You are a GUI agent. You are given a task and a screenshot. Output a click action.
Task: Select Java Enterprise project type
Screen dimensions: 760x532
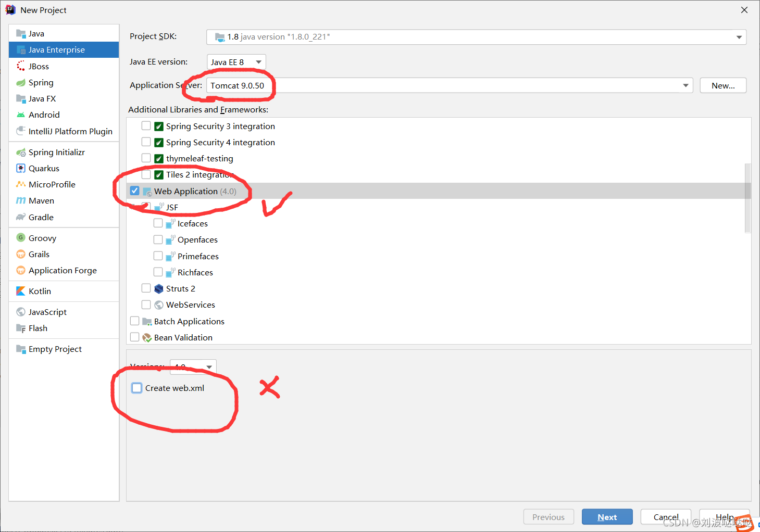click(64, 50)
